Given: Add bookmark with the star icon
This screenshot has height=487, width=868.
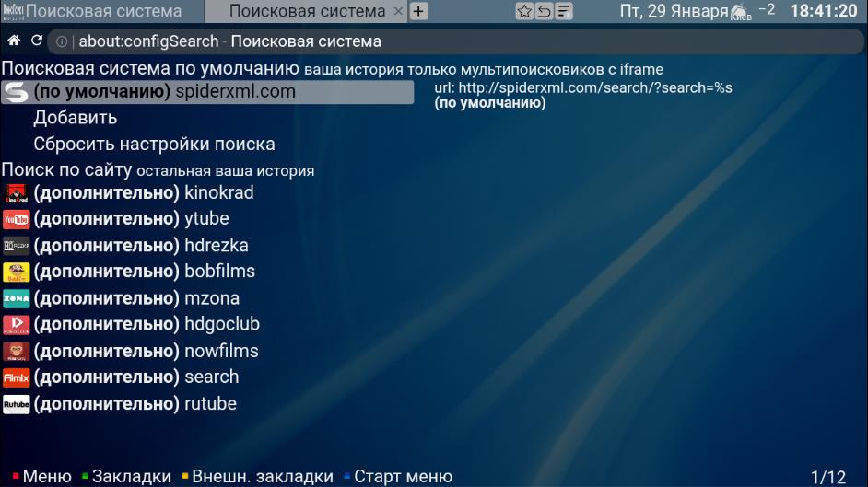Looking at the screenshot, I should 524,11.
